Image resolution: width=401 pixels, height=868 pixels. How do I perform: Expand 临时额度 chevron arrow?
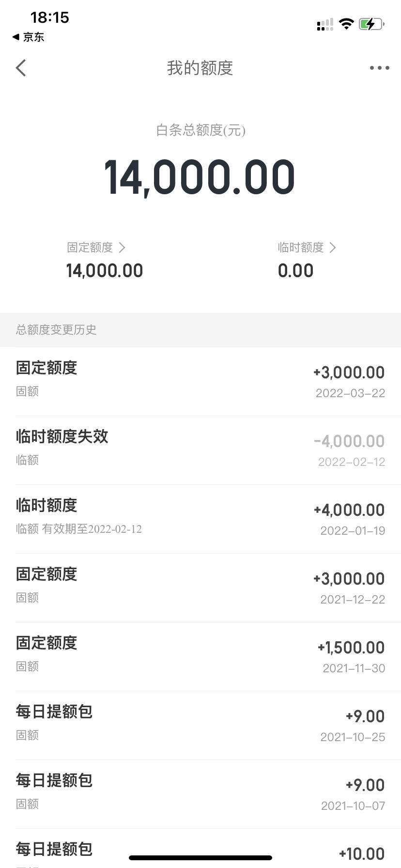point(333,248)
